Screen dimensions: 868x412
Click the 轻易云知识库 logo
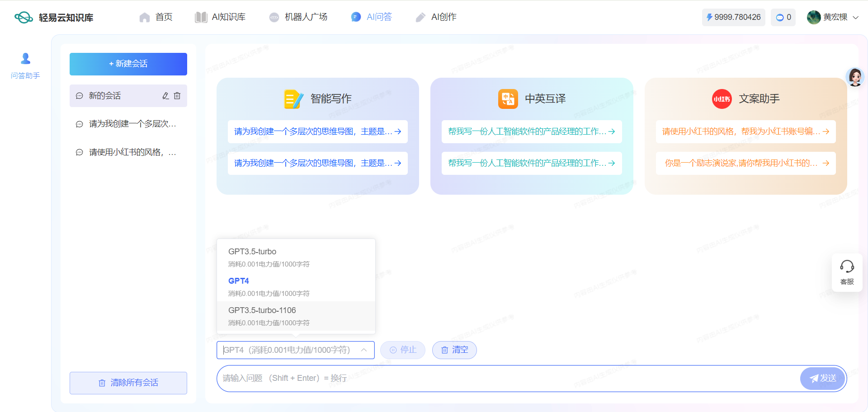pos(54,18)
